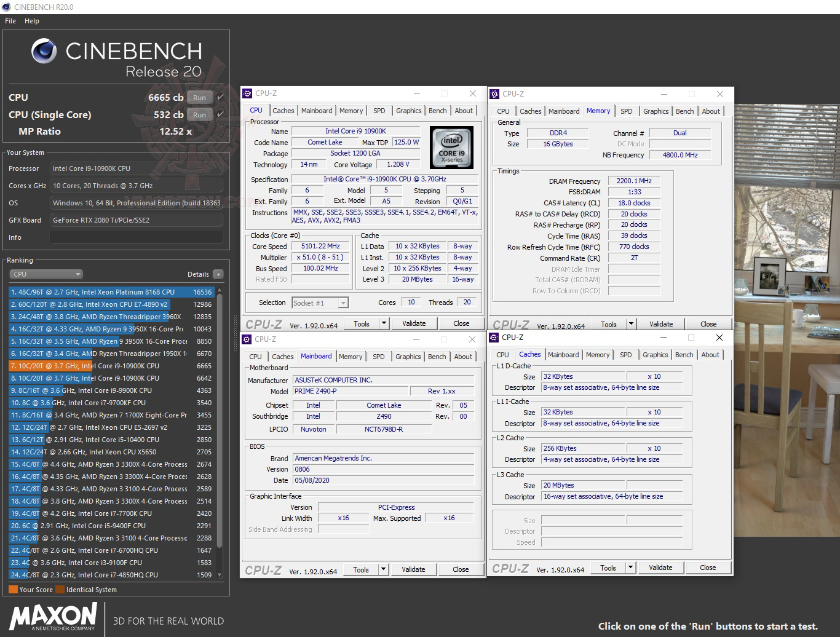Click the Intel Core i9 X-series badge

click(x=452, y=148)
